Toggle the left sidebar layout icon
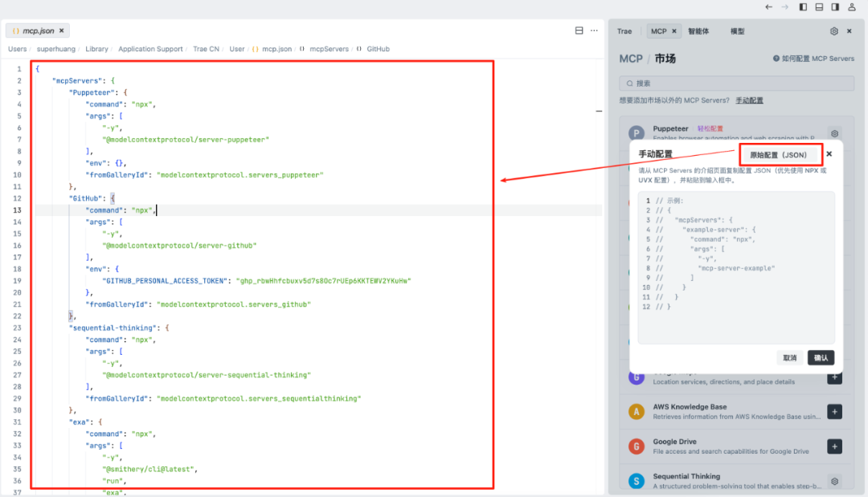This screenshot has width=868, height=497. (803, 7)
